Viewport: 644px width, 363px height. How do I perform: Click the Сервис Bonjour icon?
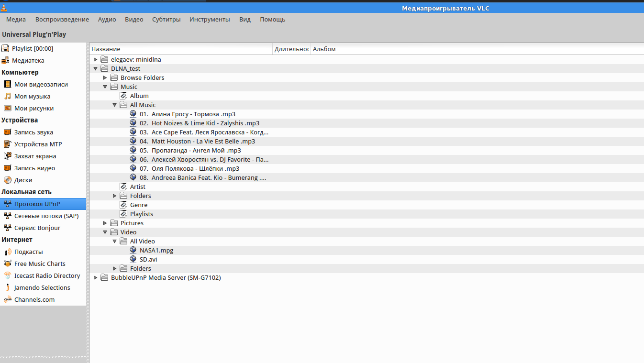pos(7,228)
